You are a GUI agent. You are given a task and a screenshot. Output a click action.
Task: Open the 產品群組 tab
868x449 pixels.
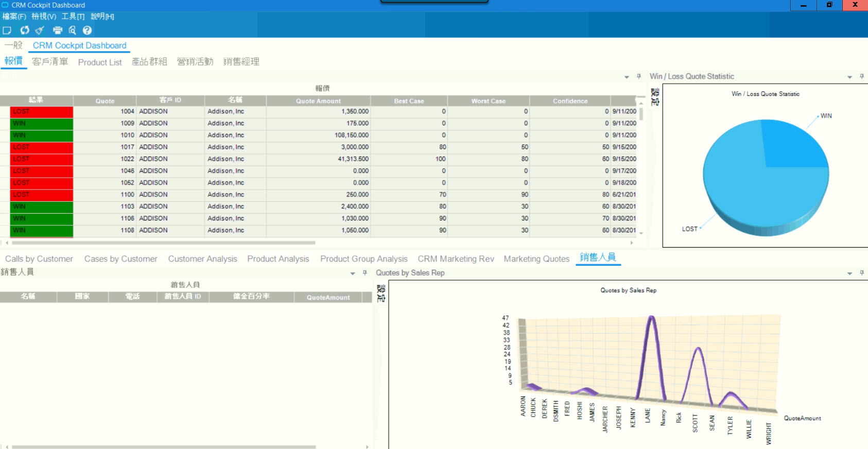pyautogui.click(x=149, y=62)
